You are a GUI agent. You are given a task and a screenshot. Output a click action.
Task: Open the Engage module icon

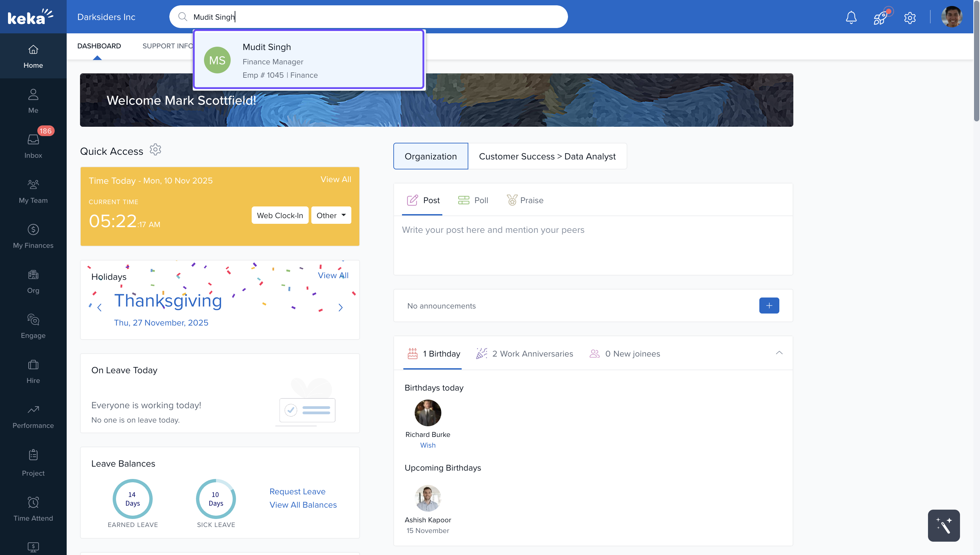[33, 326]
